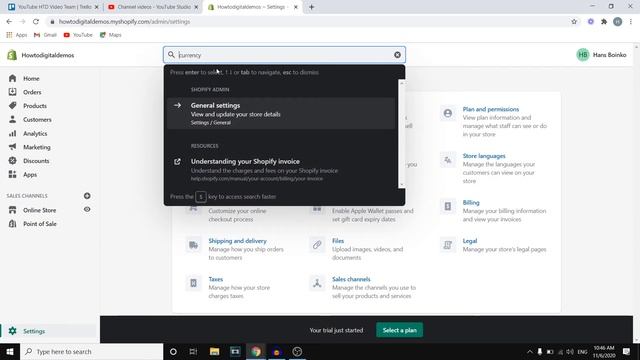Click inside the currency search field
Viewport: 640px width, 360px height.
(x=284, y=55)
